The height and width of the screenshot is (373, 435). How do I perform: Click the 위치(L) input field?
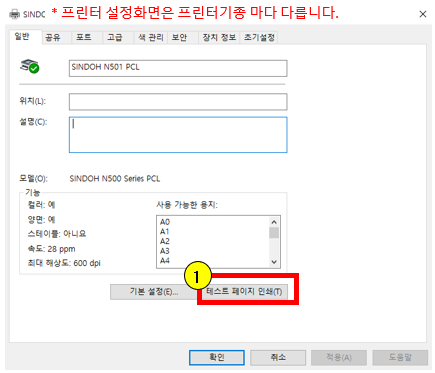click(178, 102)
